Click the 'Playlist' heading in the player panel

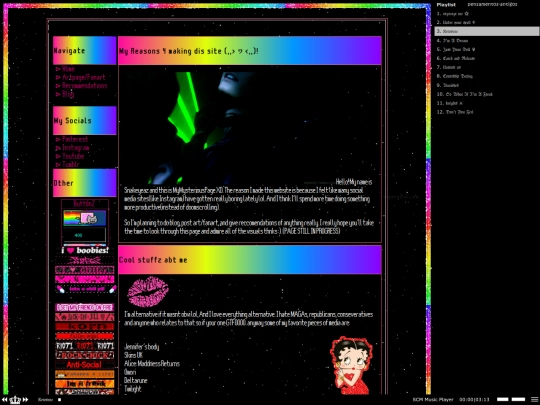pyautogui.click(x=446, y=5)
